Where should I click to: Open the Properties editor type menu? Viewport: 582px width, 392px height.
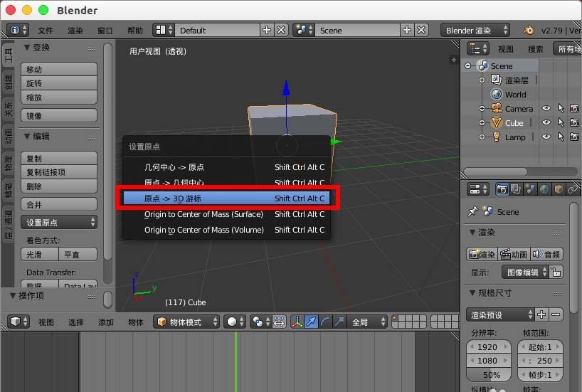click(478, 189)
